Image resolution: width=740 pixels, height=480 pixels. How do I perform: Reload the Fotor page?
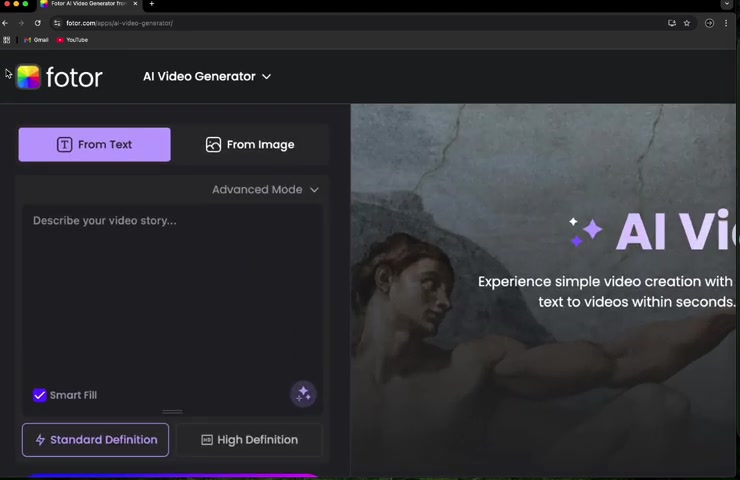37,23
